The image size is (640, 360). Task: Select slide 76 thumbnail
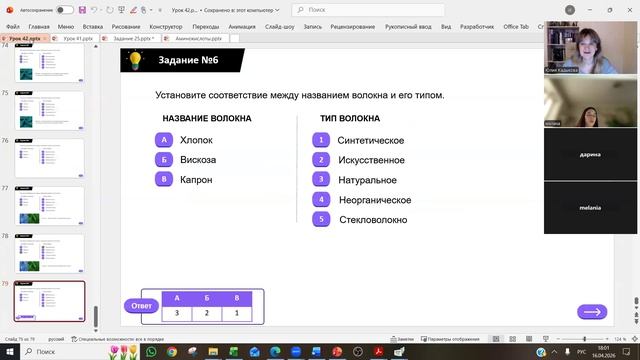49,158
